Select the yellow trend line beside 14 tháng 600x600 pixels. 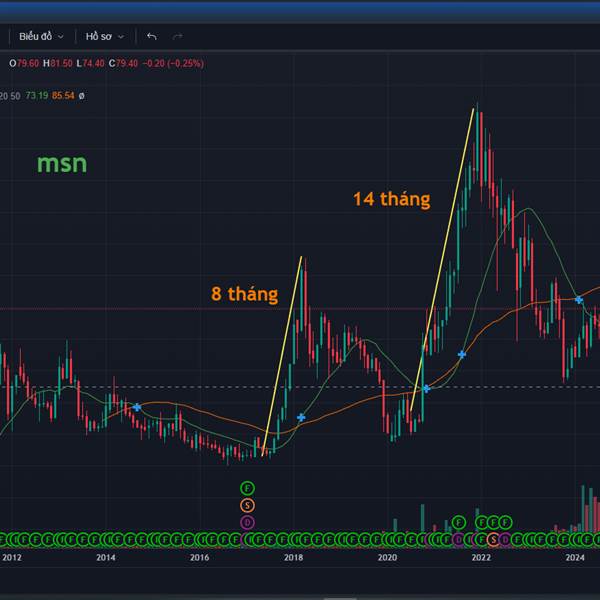pyautogui.click(x=442, y=259)
